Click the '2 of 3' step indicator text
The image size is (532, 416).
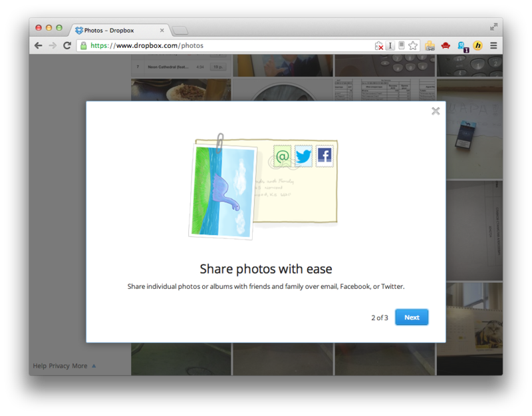pyautogui.click(x=379, y=317)
